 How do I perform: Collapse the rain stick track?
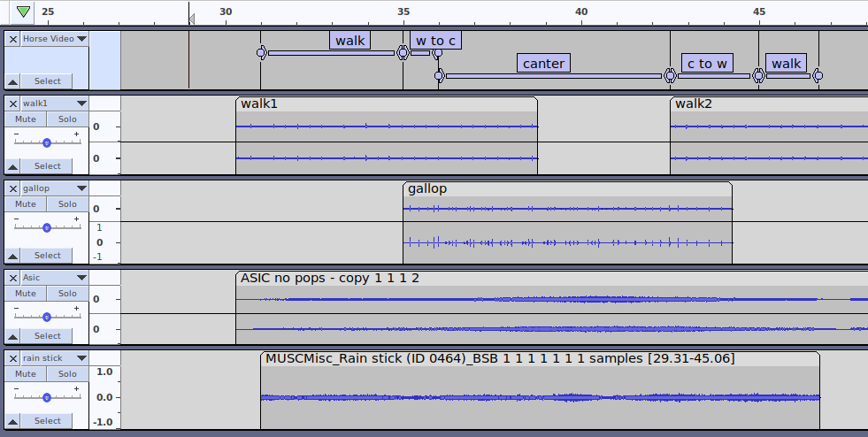coord(13,421)
